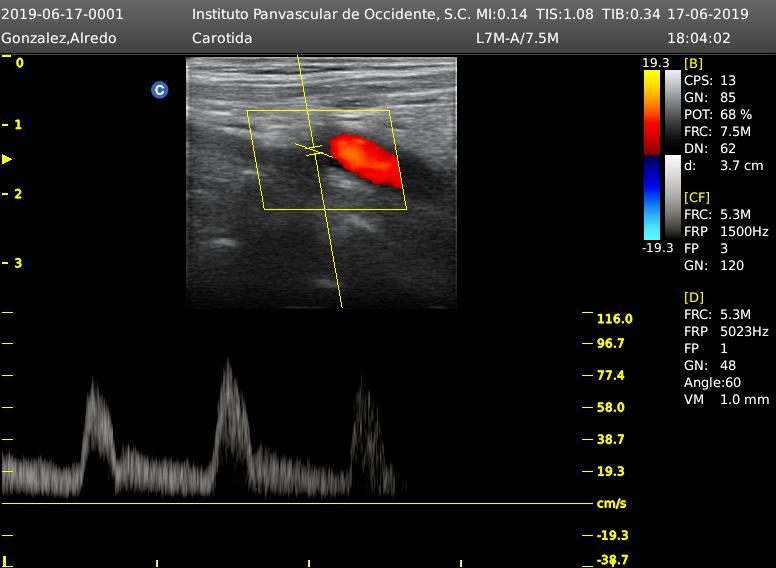Click the power value POT: 68 %

tap(718, 114)
